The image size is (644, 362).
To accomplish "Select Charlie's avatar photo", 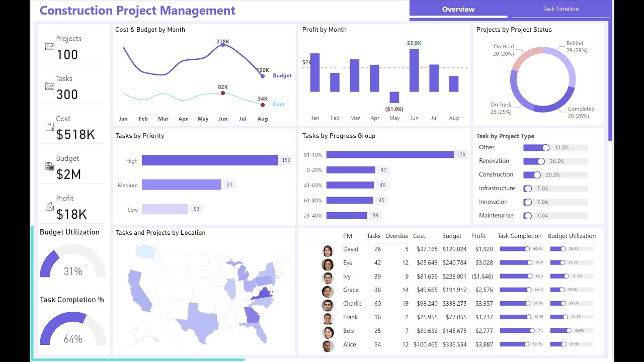I will click(328, 305).
